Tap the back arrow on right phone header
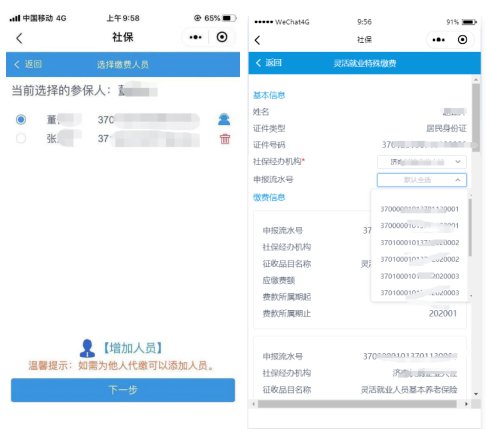This screenshot has height=436, width=487. (x=257, y=40)
